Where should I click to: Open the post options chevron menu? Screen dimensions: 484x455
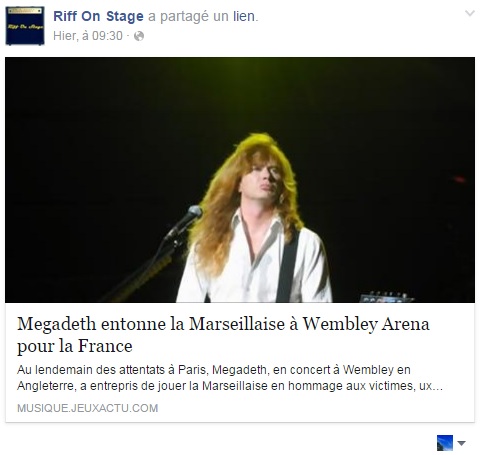(470, 13)
